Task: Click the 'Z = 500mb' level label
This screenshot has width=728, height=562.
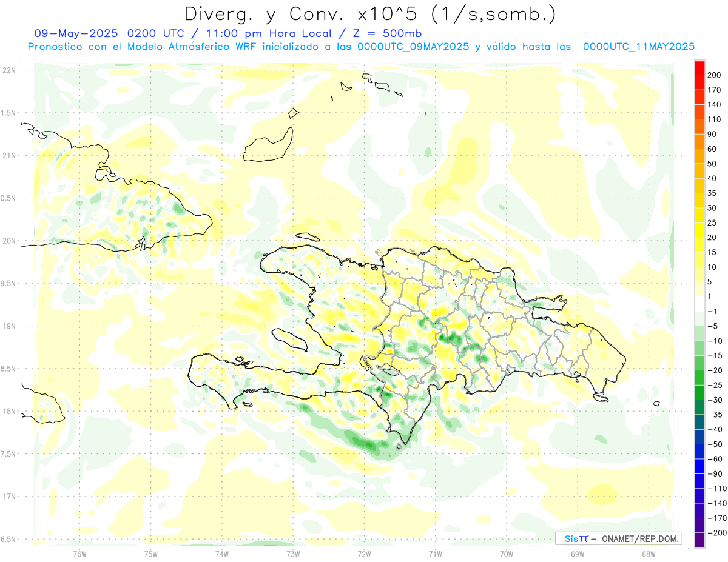Action: [x=386, y=33]
